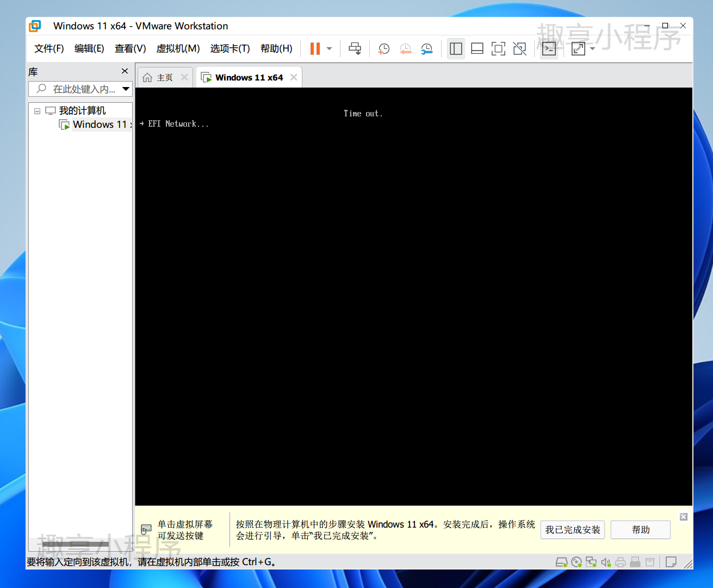Click the network adapter status icon

click(x=591, y=562)
